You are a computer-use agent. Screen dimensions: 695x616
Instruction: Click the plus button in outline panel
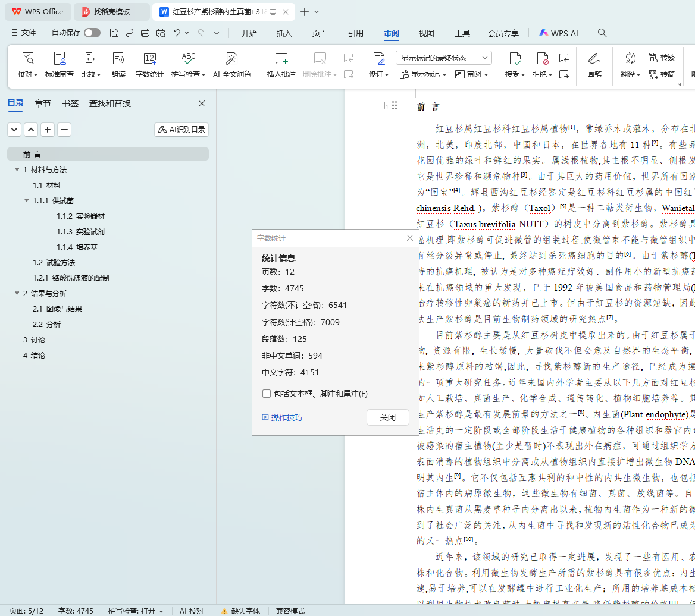point(48,129)
